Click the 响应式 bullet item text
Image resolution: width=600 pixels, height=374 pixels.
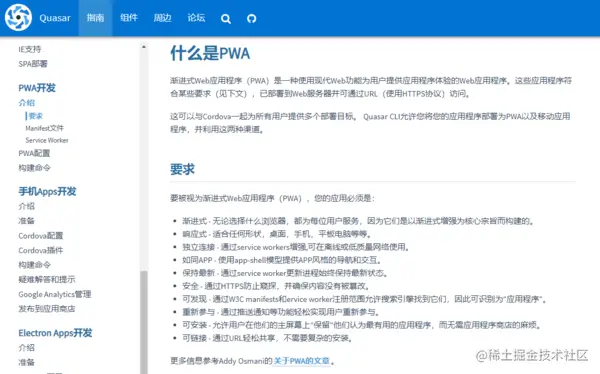click(x=277, y=234)
